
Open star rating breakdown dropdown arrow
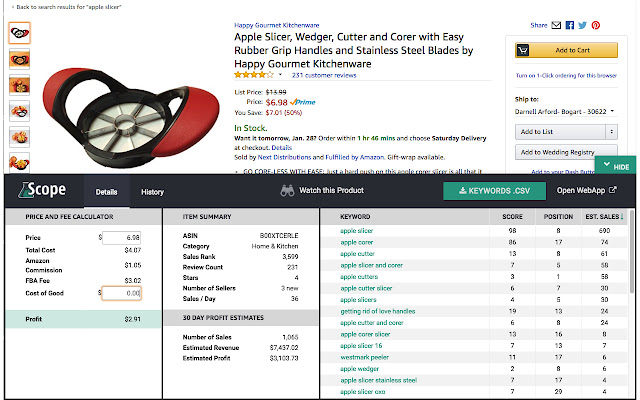coord(280,75)
